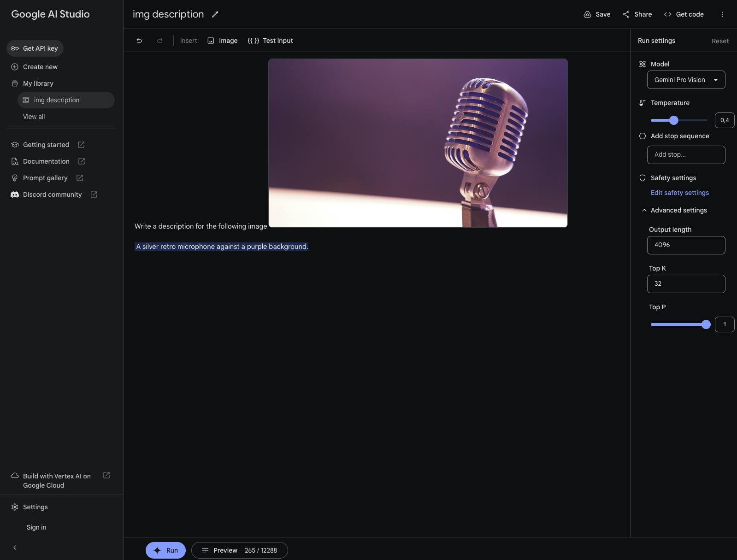Click the Preview token count button
The height and width of the screenshot is (560, 737).
[x=240, y=550]
